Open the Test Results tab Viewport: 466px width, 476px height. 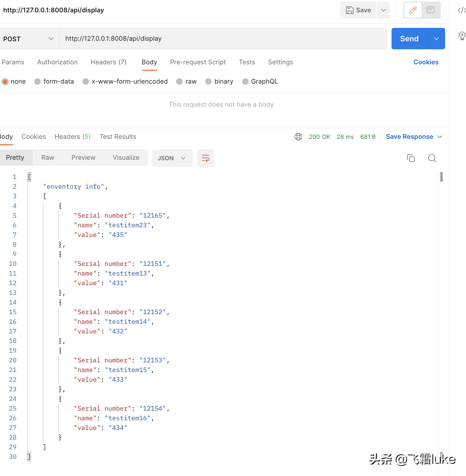(118, 137)
